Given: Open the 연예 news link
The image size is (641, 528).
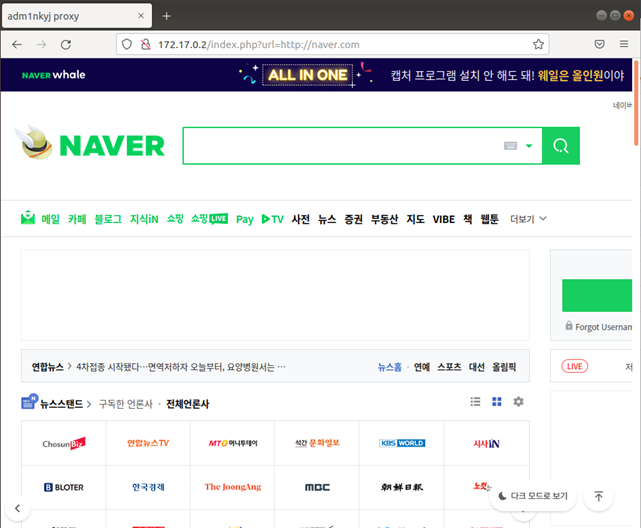Looking at the screenshot, I should 421,367.
